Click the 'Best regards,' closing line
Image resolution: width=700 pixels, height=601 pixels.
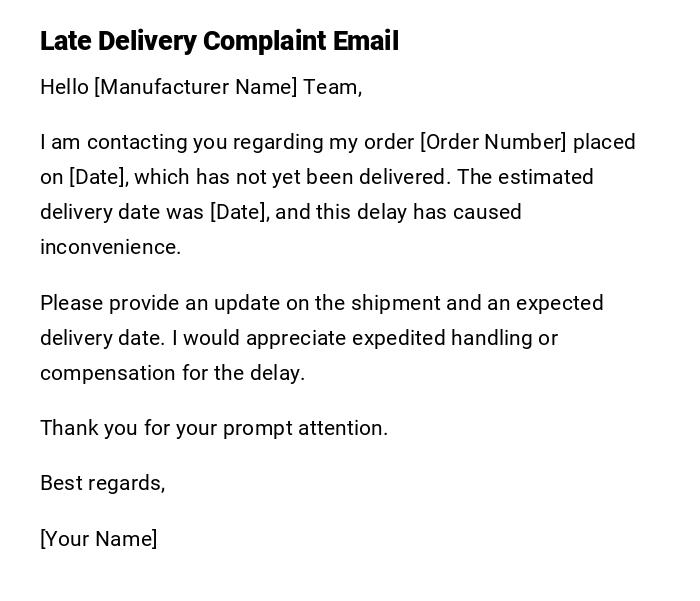coord(102,483)
